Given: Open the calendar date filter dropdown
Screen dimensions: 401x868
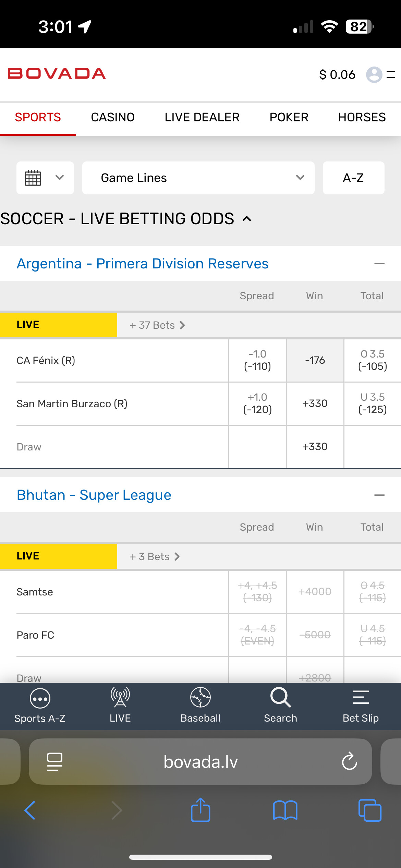Looking at the screenshot, I should coord(45,178).
